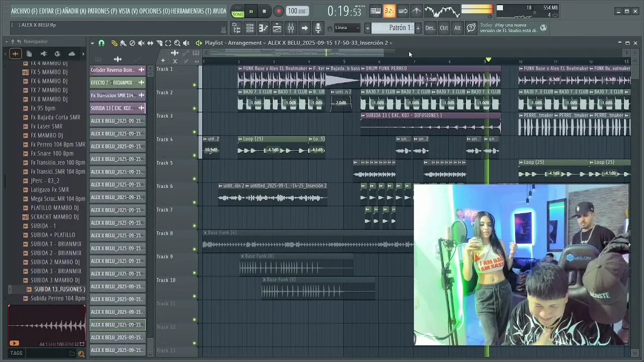Open the VISTA (V) menu
Image resolution: width=644 pixels, height=362 pixels.
pyautogui.click(x=128, y=11)
